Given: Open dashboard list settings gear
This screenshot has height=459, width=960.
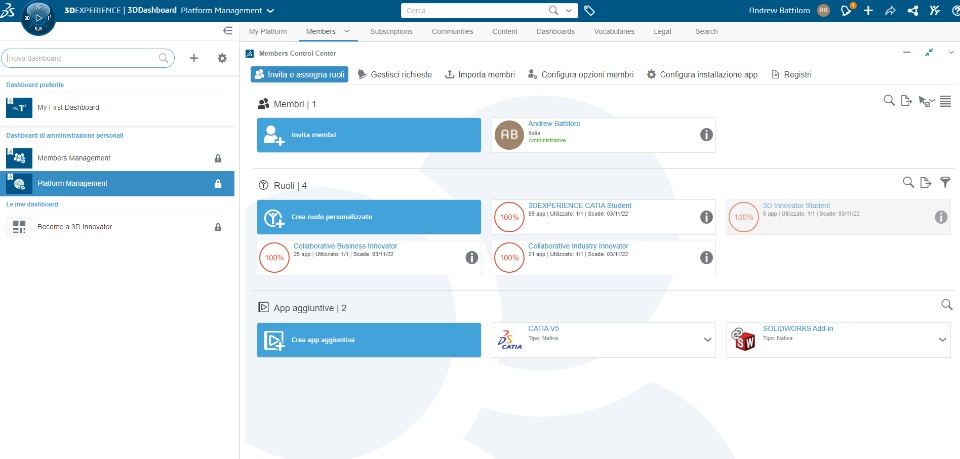Looking at the screenshot, I should (222, 58).
